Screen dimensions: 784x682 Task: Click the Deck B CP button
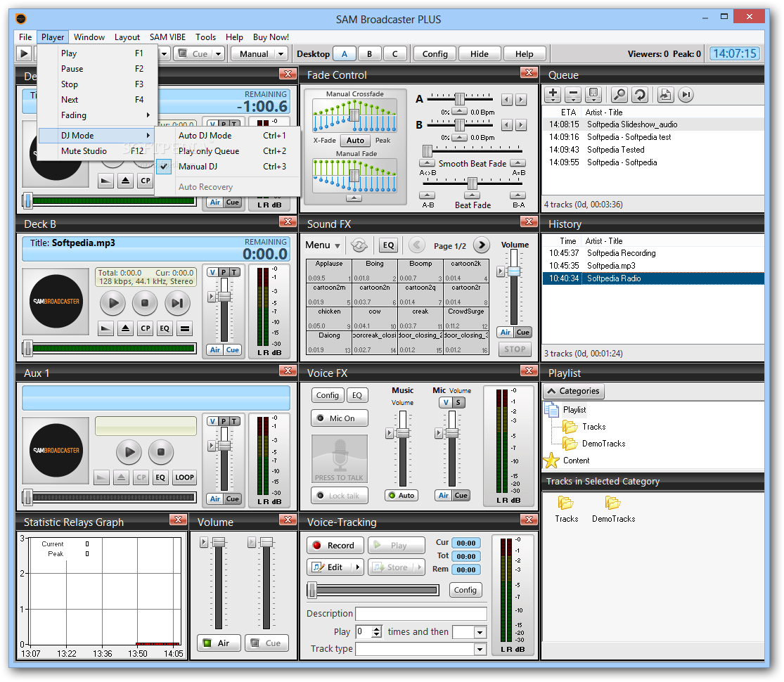coord(146,328)
